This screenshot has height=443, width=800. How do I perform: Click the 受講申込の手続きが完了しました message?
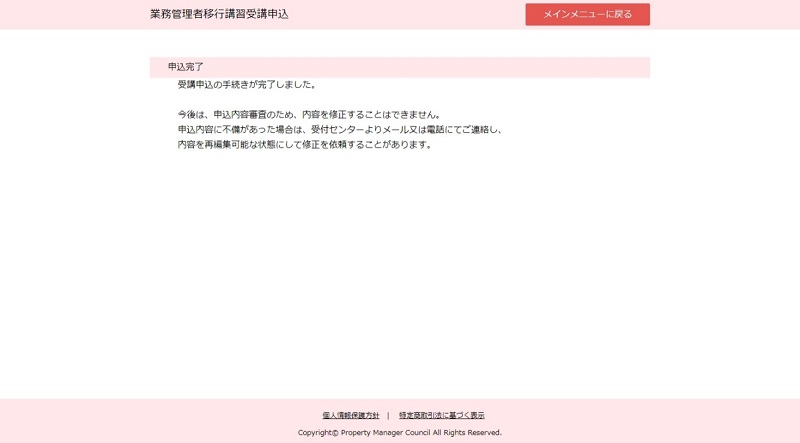[247, 85]
